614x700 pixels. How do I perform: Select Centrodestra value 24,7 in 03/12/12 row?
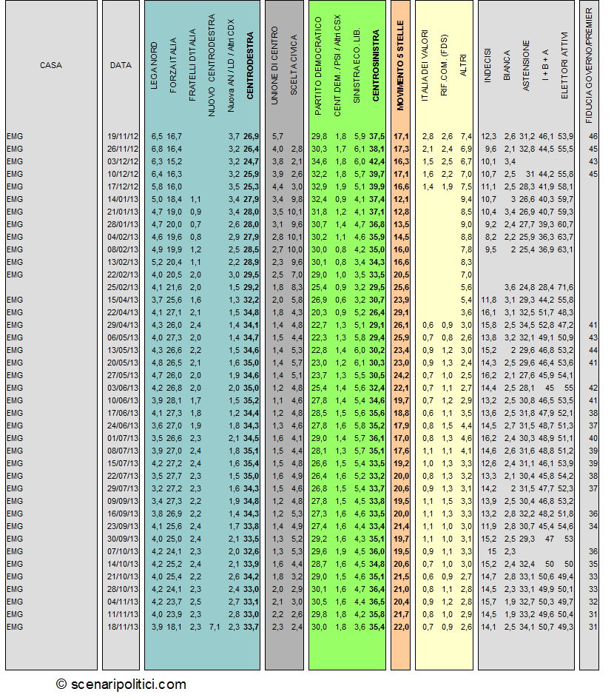click(251, 161)
